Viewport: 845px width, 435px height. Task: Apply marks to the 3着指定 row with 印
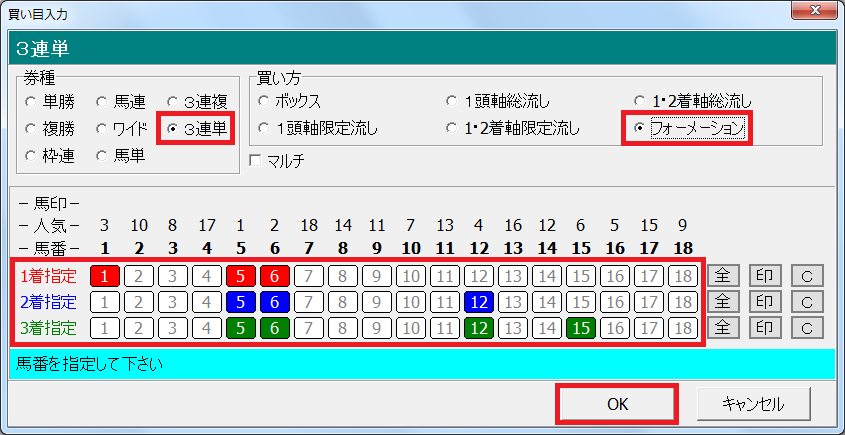(x=765, y=328)
